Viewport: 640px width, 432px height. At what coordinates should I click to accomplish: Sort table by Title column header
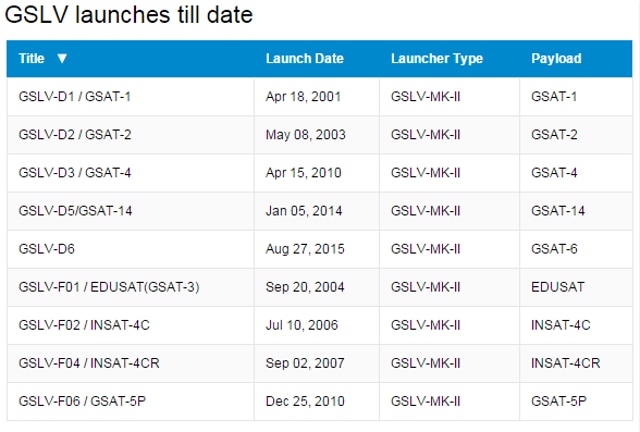(x=31, y=58)
